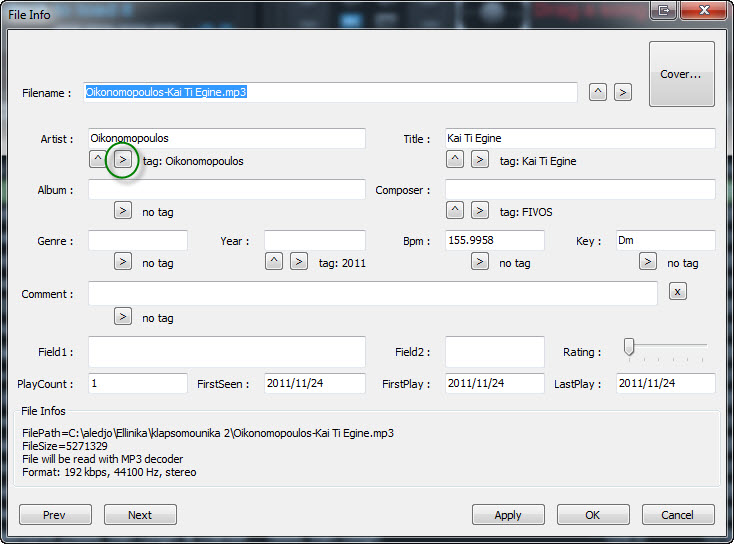Click the right arrow under Key field
Image resolution: width=734 pixels, height=544 pixels.
648,261
